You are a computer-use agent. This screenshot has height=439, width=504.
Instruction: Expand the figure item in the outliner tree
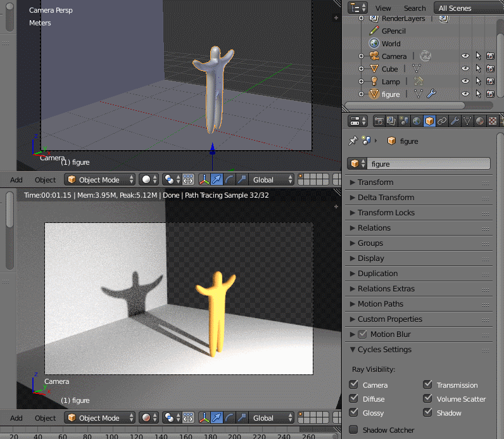click(x=362, y=94)
